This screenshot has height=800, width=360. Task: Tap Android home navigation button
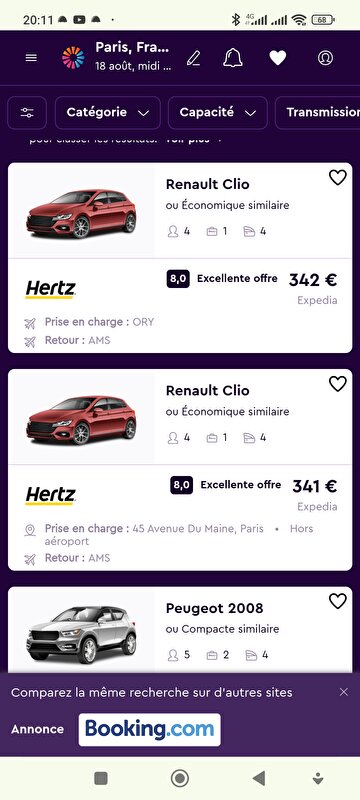pos(179,778)
